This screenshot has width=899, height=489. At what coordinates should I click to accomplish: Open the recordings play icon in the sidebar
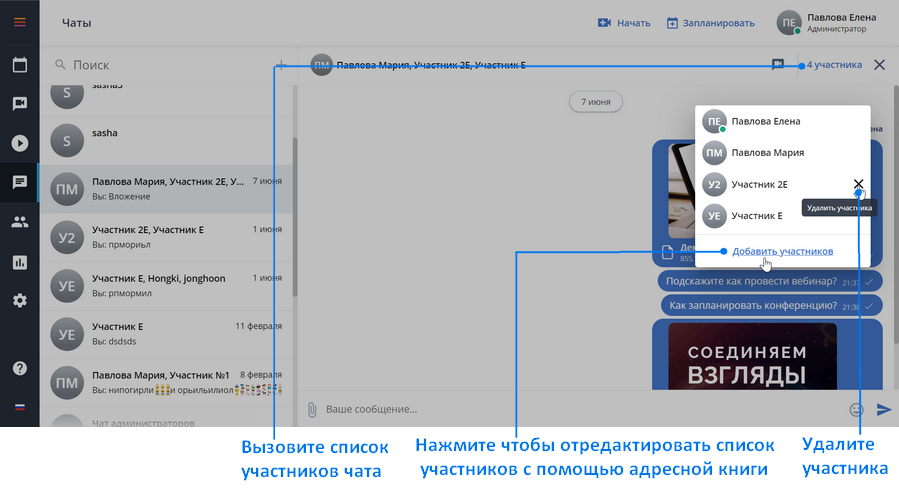tap(19, 143)
